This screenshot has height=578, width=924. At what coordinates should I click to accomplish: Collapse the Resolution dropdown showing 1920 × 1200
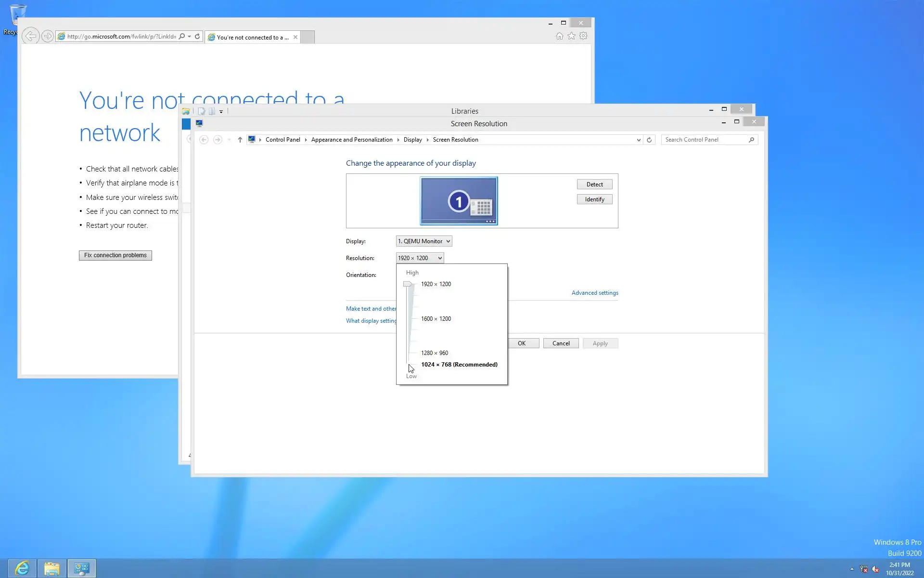420,258
